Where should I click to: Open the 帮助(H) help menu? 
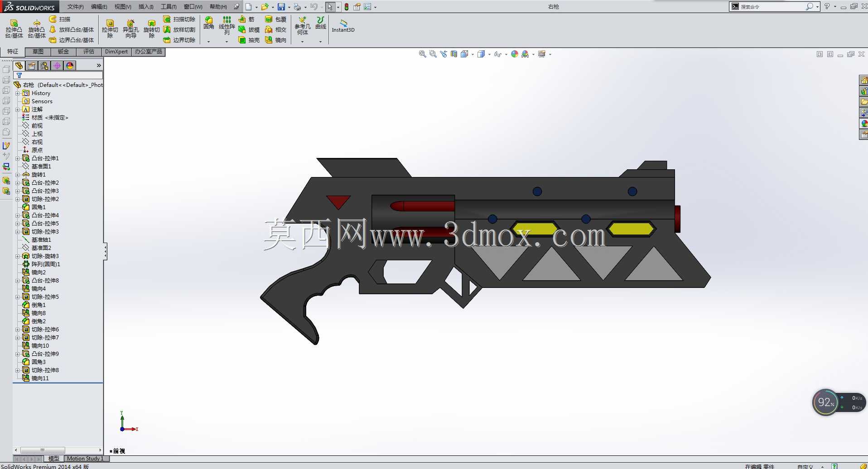(x=218, y=7)
